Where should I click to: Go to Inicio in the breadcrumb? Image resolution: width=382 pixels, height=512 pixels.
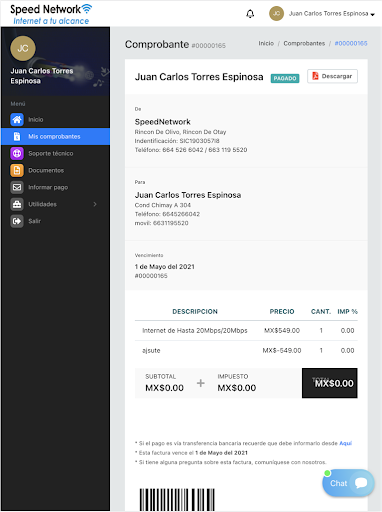coord(266,43)
